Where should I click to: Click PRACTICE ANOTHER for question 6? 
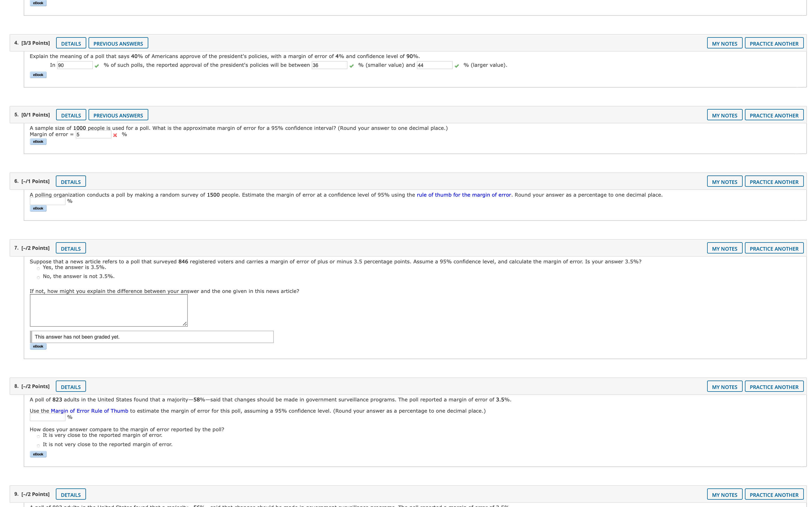(774, 182)
